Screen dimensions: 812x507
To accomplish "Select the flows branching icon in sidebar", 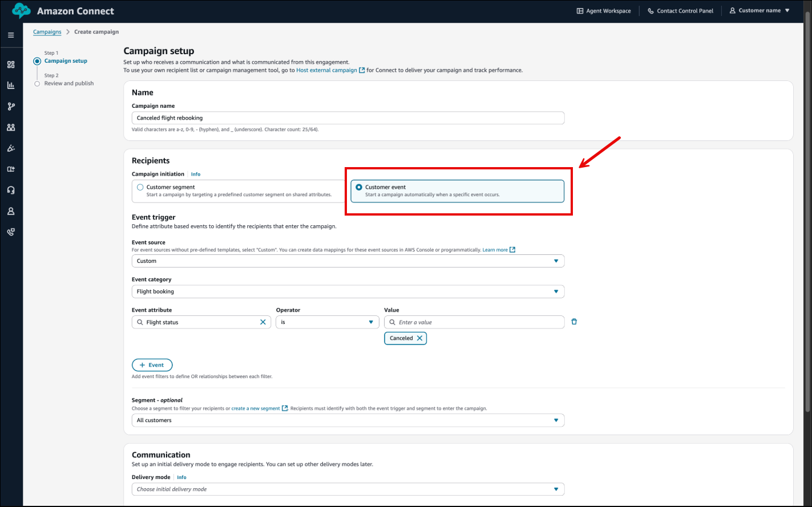I will 11,106.
